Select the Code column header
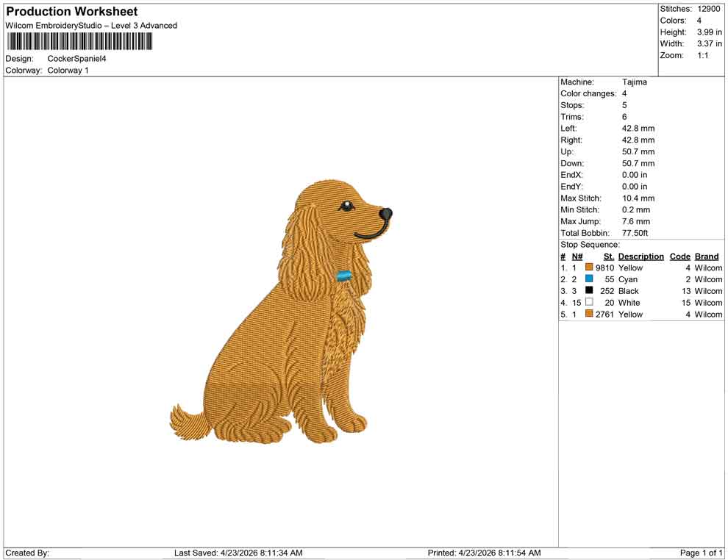 [x=679, y=256]
